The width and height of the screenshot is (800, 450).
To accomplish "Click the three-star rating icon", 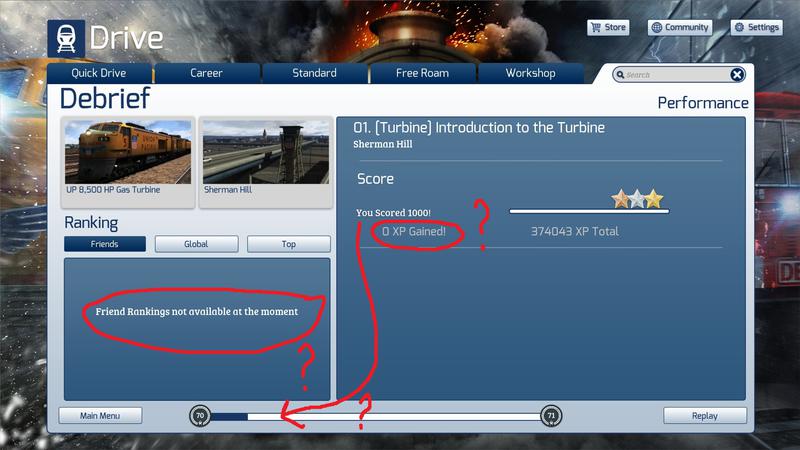I will click(x=638, y=200).
